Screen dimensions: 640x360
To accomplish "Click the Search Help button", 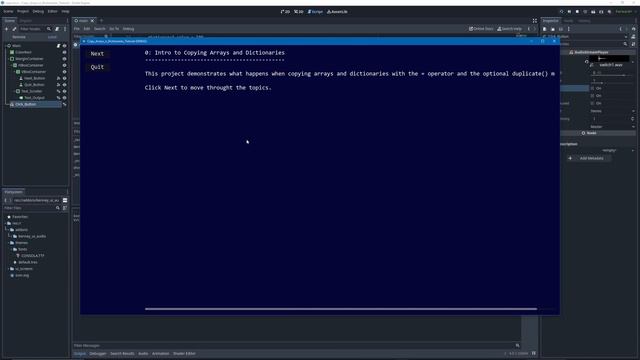I will 509,29.
